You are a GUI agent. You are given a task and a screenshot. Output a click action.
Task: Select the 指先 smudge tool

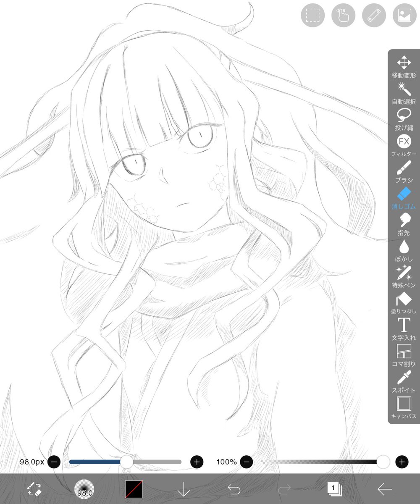point(404,224)
